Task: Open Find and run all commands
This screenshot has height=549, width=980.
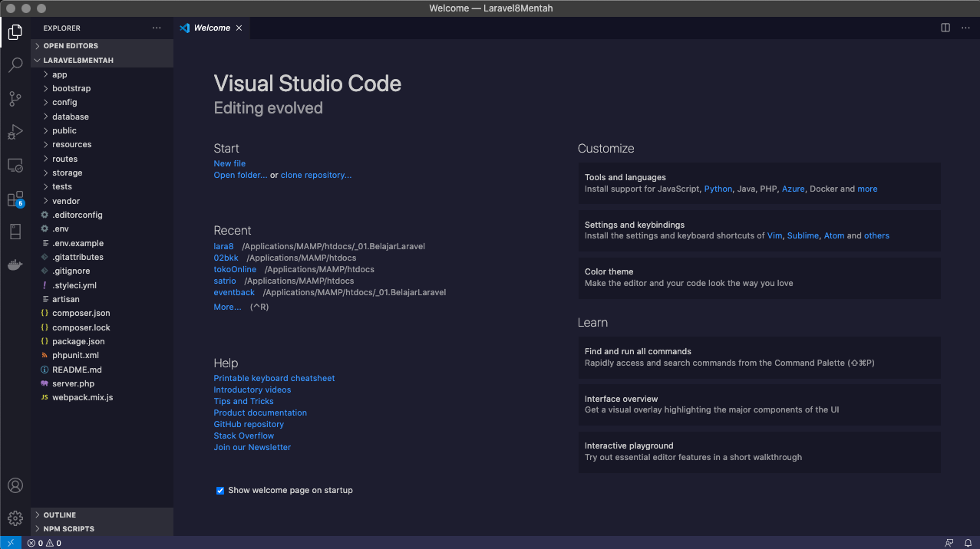Action: coord(759,357)
